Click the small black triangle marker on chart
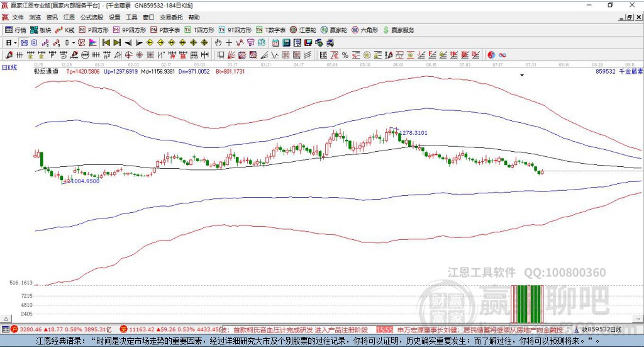 522,76
